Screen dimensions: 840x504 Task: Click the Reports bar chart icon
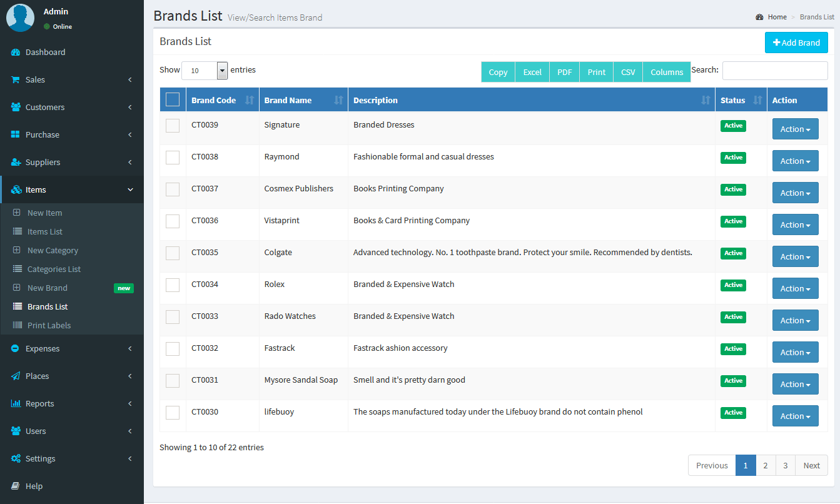coord(16,404)
